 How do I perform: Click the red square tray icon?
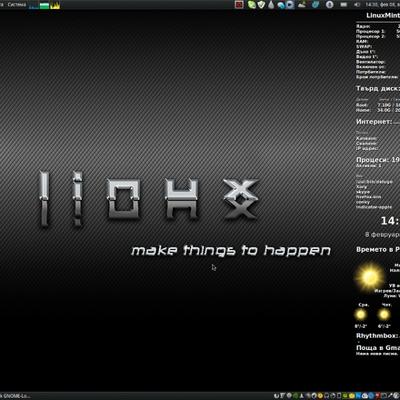coord(239,5)
